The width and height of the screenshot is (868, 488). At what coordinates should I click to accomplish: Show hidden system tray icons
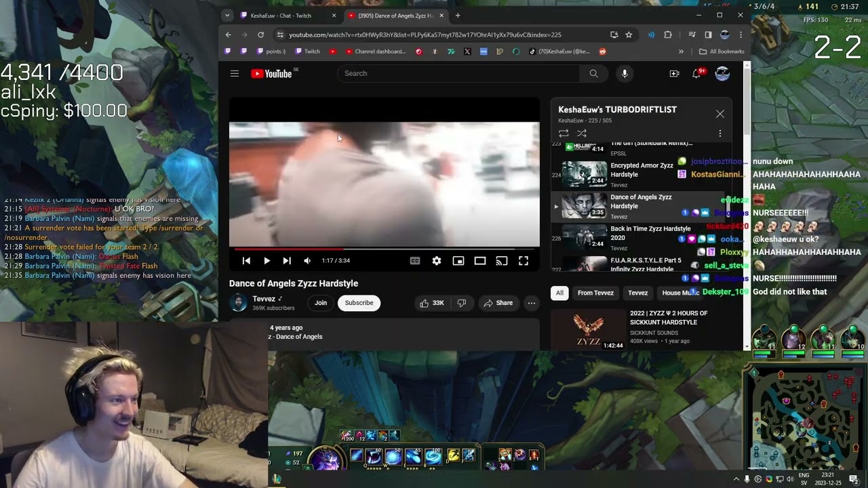tap(736, 479)
